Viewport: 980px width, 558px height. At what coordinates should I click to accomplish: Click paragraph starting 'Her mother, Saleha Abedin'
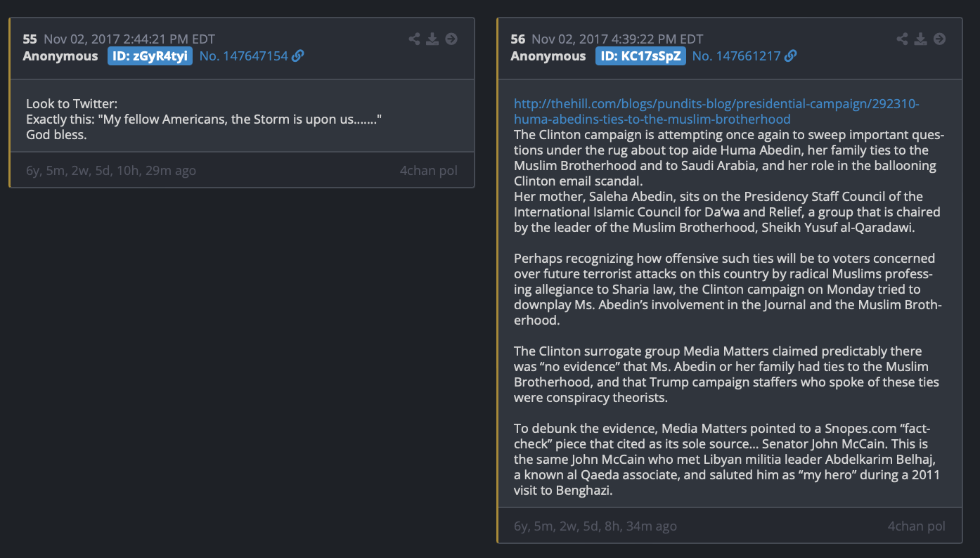(727, 212)
